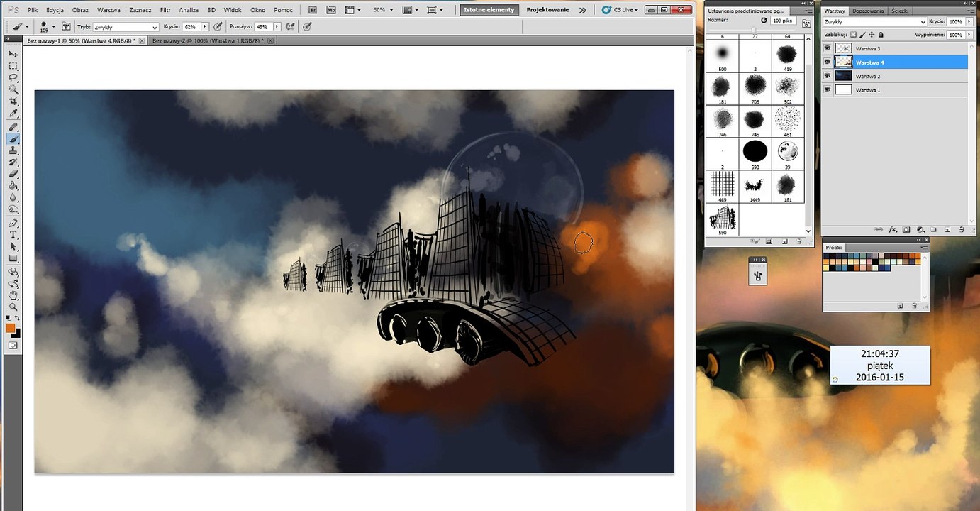Open layer Krycie opacity arrow
The height and width of the screenshot is (511, 980).
click(x=969, y=22)
